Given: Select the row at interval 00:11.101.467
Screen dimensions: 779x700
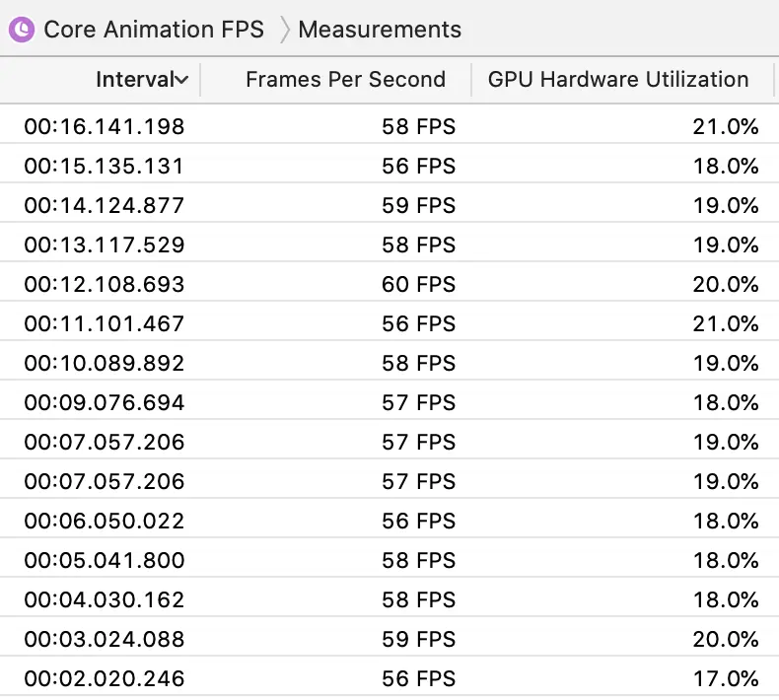Looking at the screenshot, I should pyautogui.click(x=105, y=323).
